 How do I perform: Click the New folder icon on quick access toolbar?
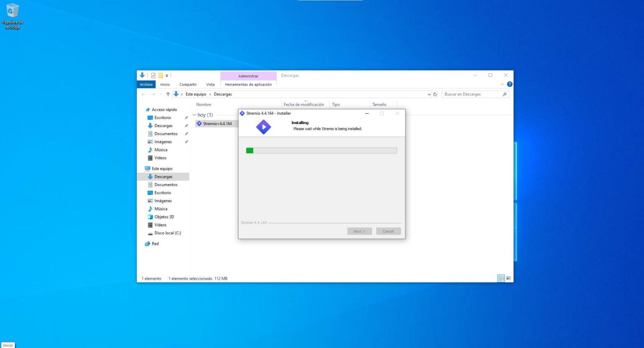point(161,75)
